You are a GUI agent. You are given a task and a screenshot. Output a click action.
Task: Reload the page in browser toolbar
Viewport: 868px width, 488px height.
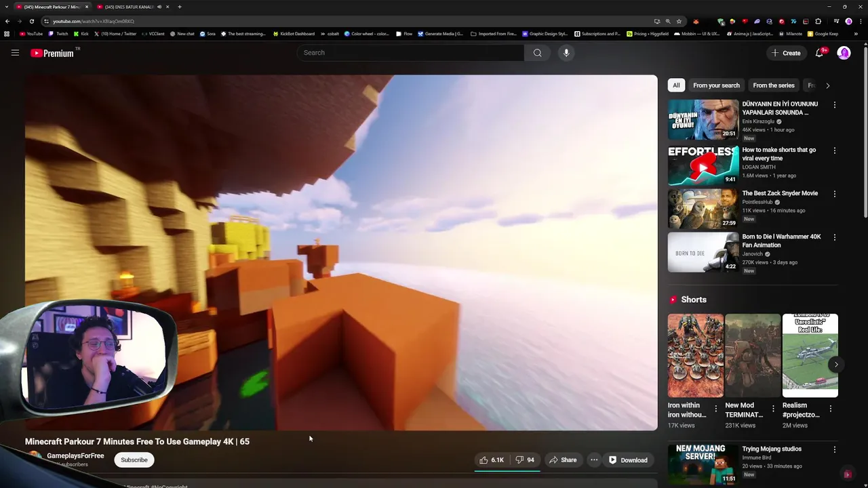click(x=31, y=21)
